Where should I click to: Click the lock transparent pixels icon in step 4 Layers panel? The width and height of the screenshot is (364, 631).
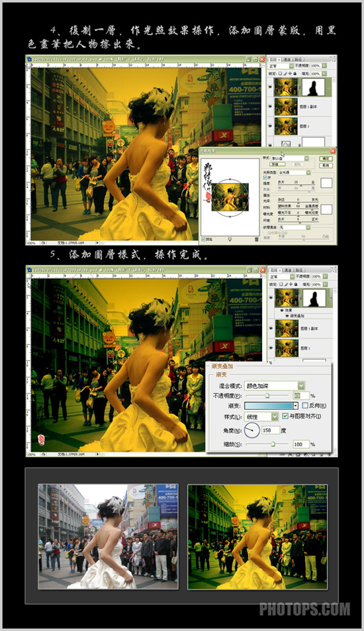280,73
